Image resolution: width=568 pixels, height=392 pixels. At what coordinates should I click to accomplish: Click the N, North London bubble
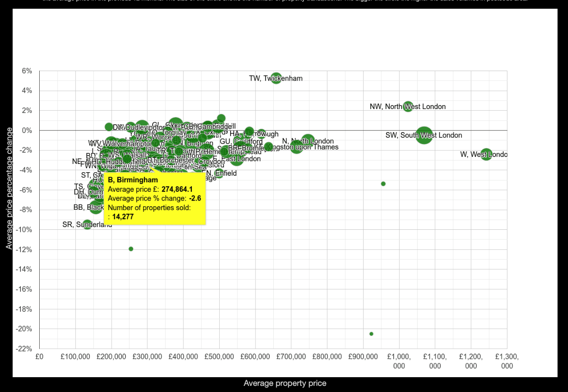308,141
